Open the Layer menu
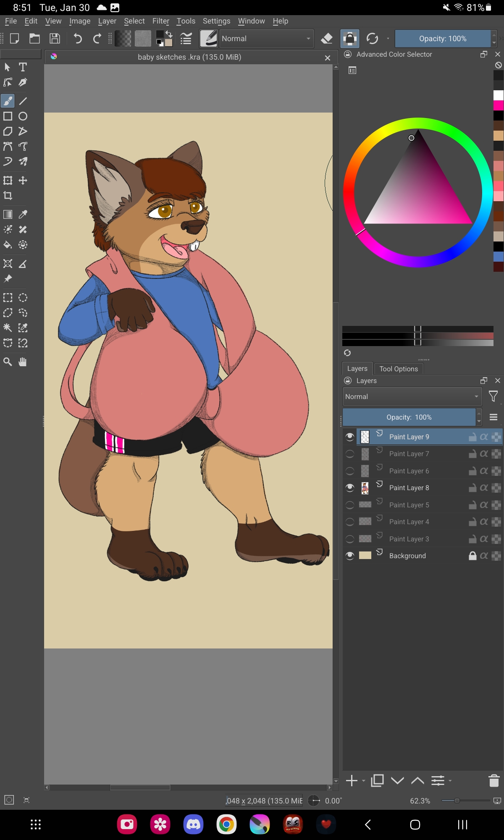Image resolution: width=504 pixels, height=840 pixels. (107, 21)
